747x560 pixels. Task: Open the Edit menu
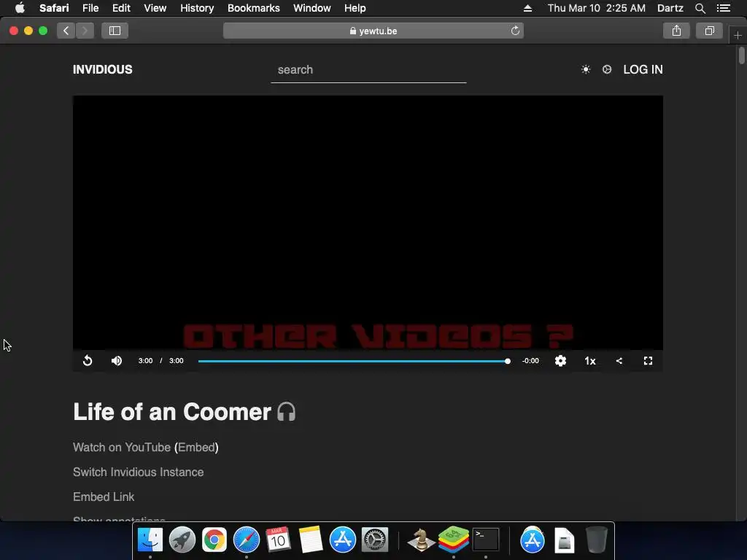(x=122, y=8)
